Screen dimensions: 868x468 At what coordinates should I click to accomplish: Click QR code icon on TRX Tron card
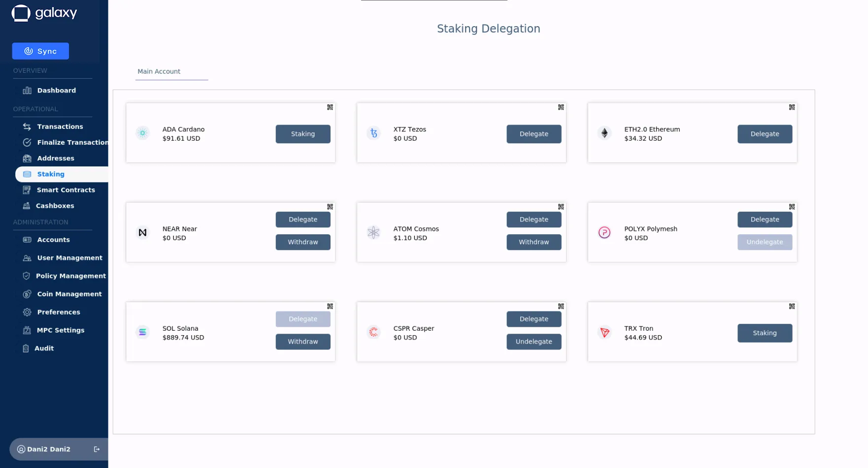(x=792, y=306)
